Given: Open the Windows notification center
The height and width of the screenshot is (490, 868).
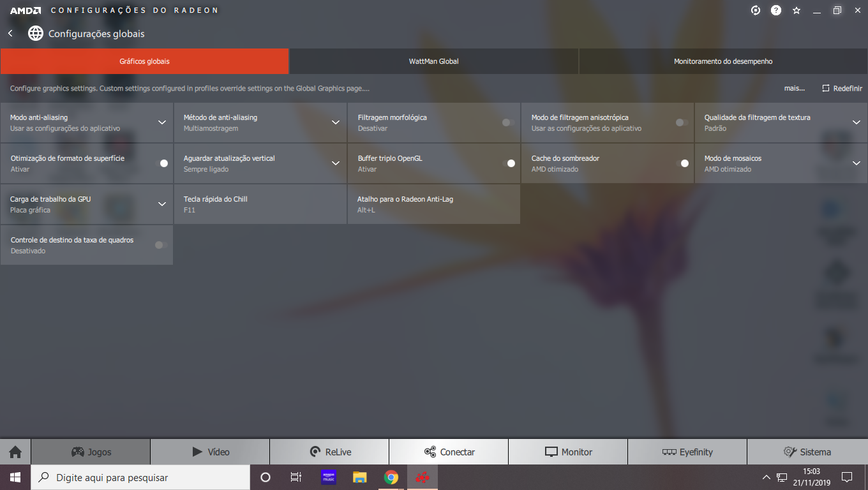Looking at the screenshot, I should [847, 477].
